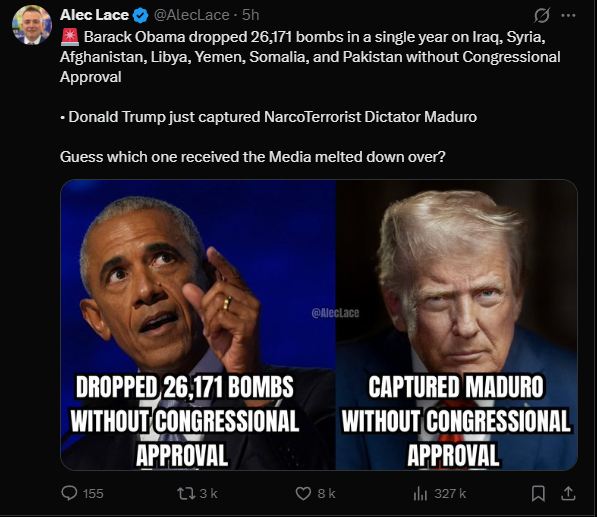Click the 8k likes count
The width and height of the screenshot is (597, 517).
(x=326, y=494)
